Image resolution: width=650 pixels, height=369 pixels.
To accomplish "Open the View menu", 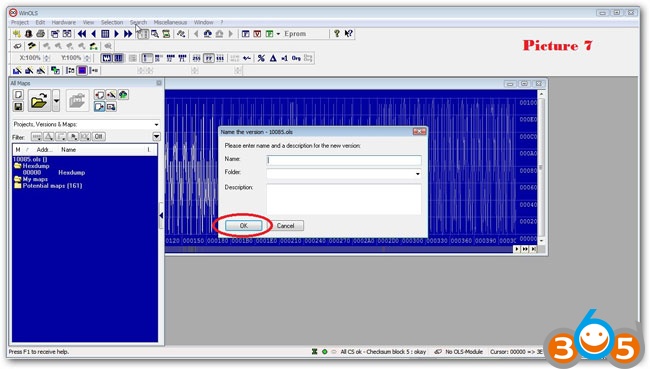I will point(88,22).
